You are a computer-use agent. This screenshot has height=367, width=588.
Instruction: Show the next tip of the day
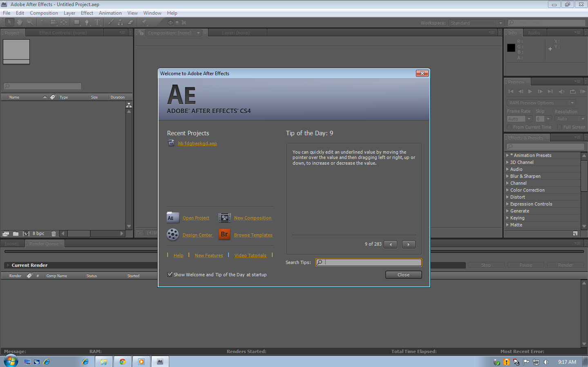click(409, 244)
